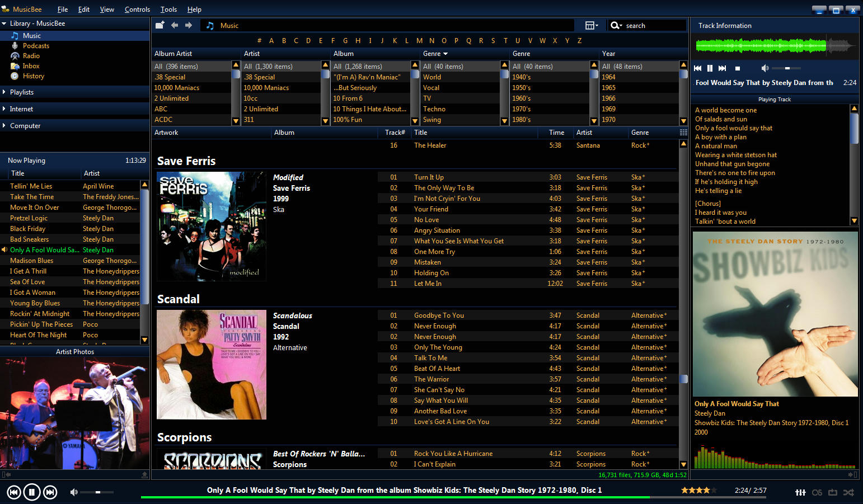Screen dimensions: 863x504
Task: Toggle shuffle mode icon
Action: 848,492
